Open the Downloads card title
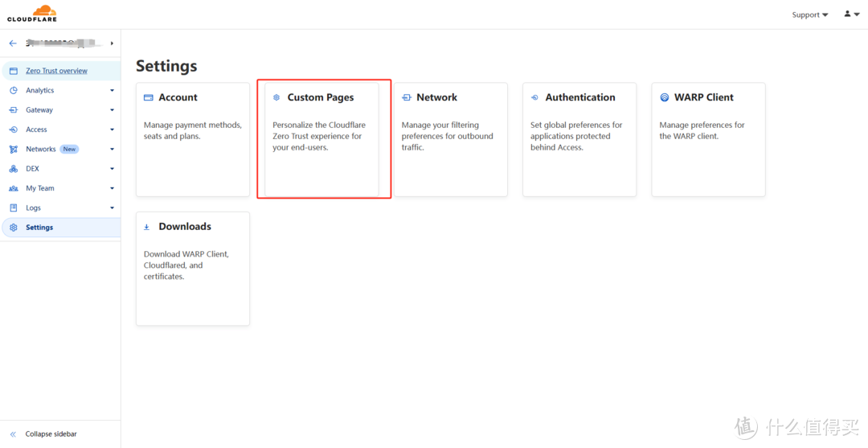The image size is (868, 448). click(185, 227)
